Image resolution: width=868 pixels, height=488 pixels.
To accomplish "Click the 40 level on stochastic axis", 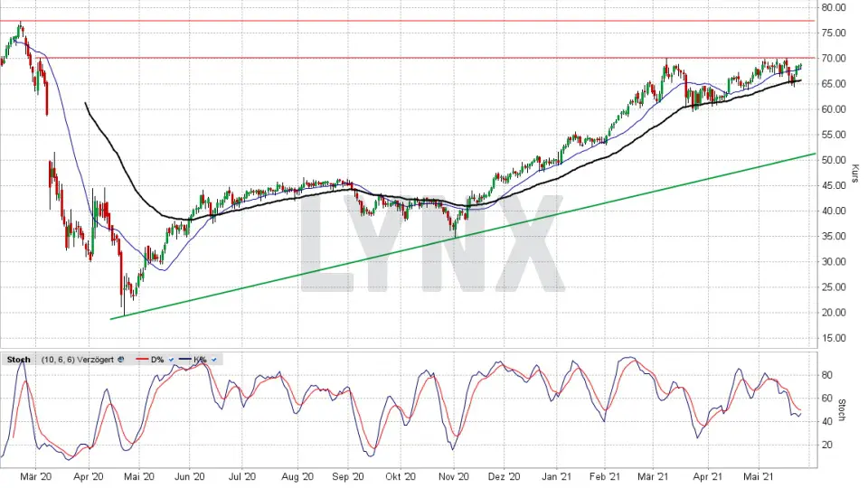I will (x=827, y=422).
